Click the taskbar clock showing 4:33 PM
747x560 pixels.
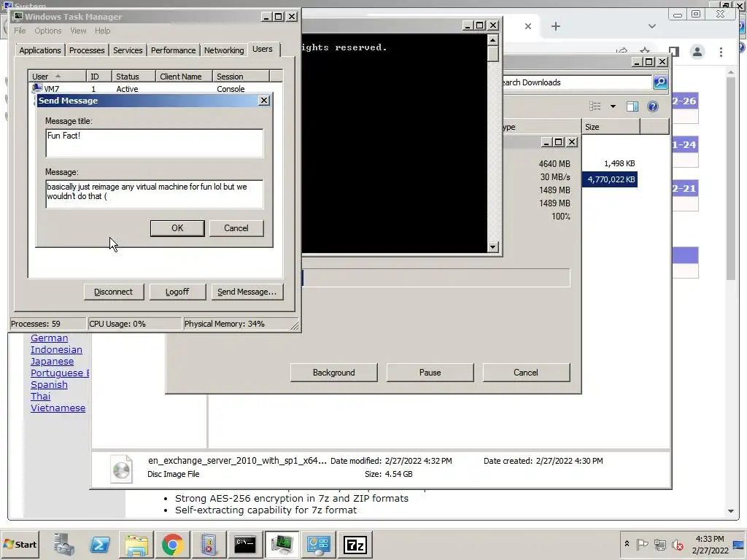tap(709, 539)
